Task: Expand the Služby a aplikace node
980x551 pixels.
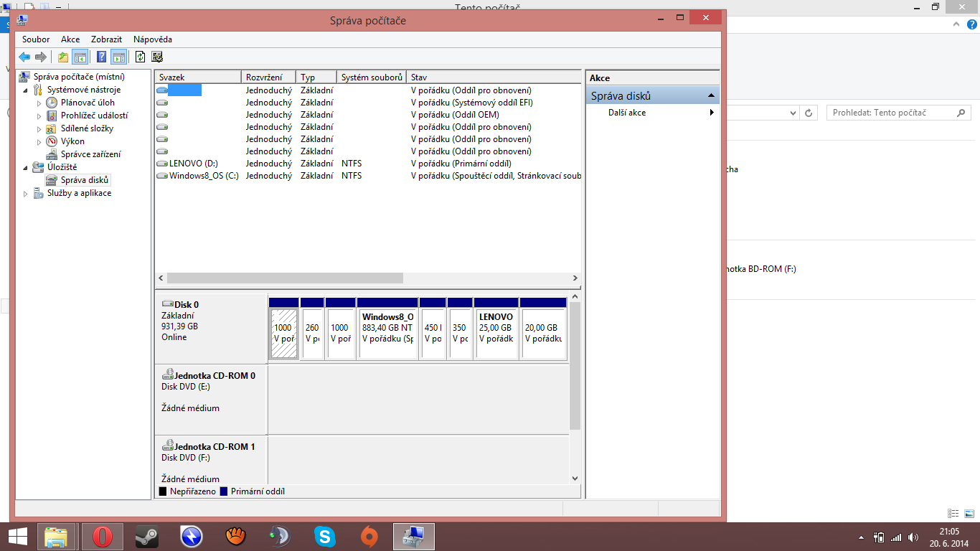Action: click(26, 194)
